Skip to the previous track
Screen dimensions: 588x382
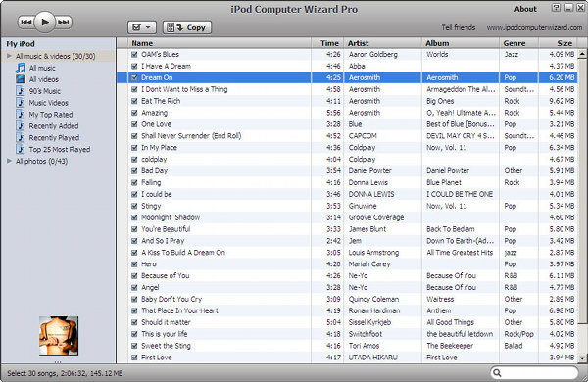point(25,23)
